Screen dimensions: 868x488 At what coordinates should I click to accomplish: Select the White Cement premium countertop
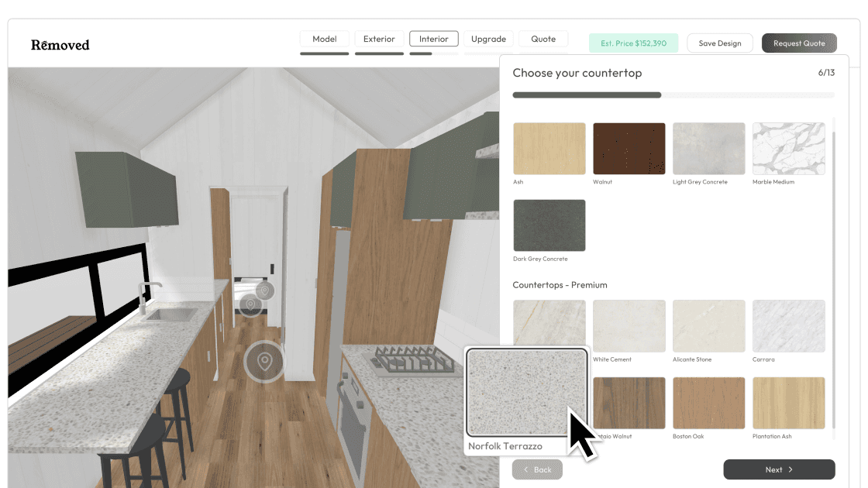[629, 325]
